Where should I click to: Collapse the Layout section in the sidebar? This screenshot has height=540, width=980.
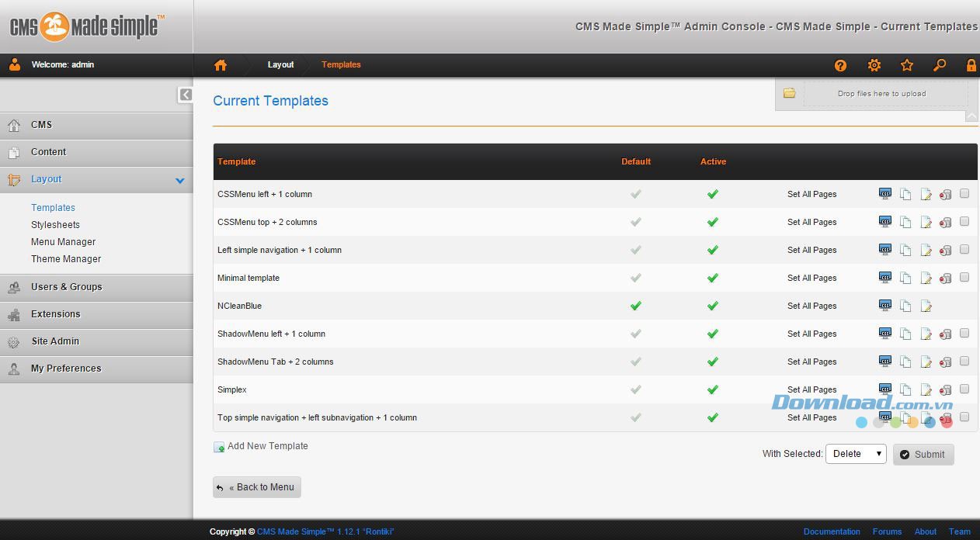pyautogui.click(x=180, y=179)
